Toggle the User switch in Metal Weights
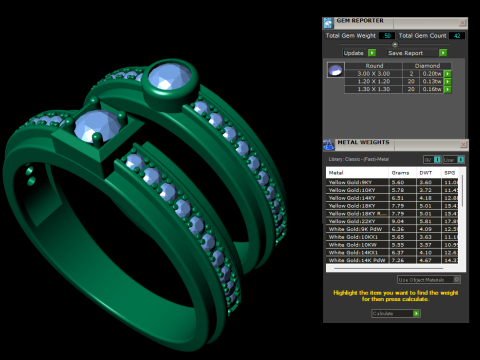The height and width of the screenshot is (360, 480). click(x=454, y=160)
